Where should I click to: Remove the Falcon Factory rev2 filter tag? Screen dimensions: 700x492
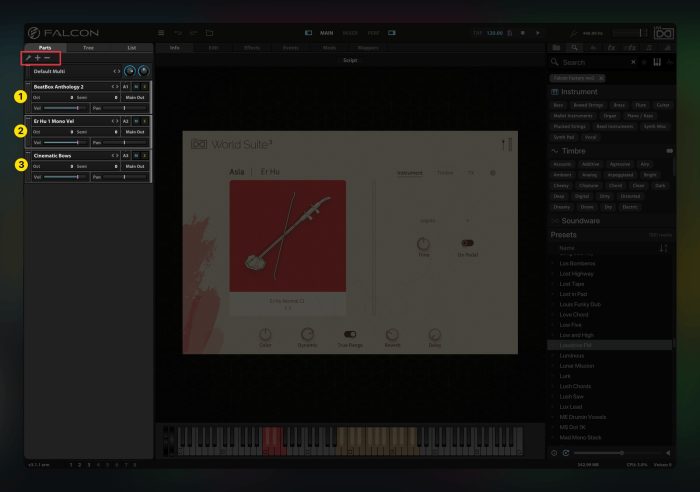pos(601,78)
